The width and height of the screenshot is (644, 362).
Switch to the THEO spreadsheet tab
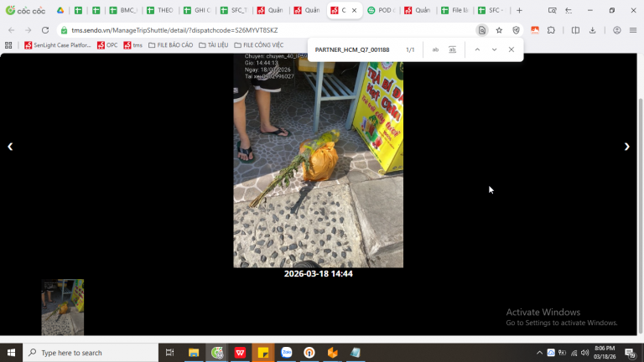(160, 10)
